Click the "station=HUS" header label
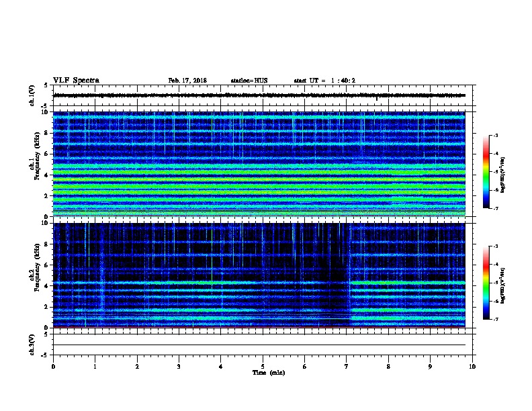The height and width of the screenshot is (411, 532). click(249, 81)
